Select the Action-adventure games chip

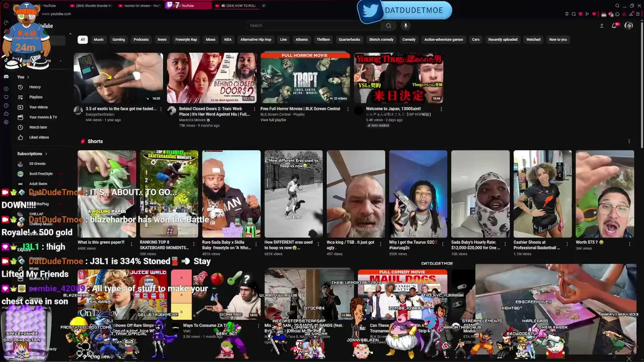tap(443, 40)
